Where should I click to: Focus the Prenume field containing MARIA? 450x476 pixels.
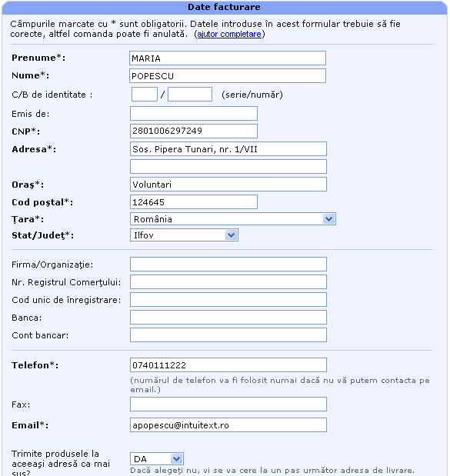228,58
